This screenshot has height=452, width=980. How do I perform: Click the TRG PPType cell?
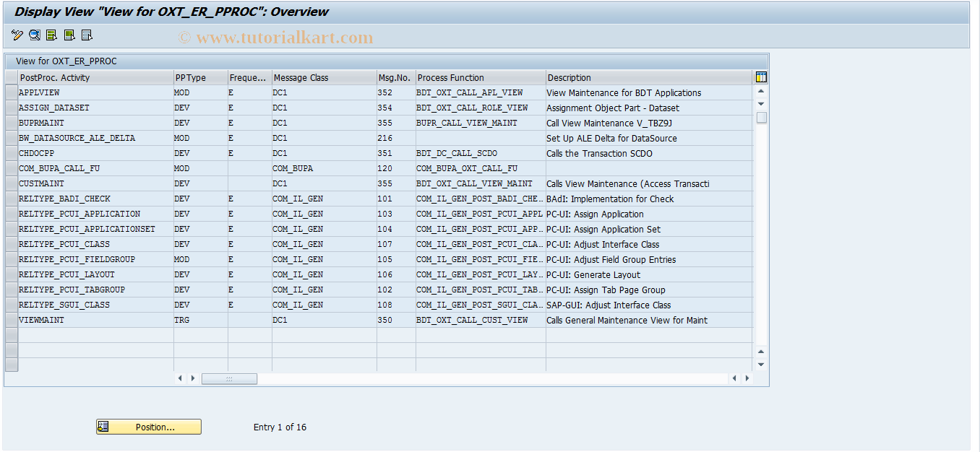[x=201, y=320]
